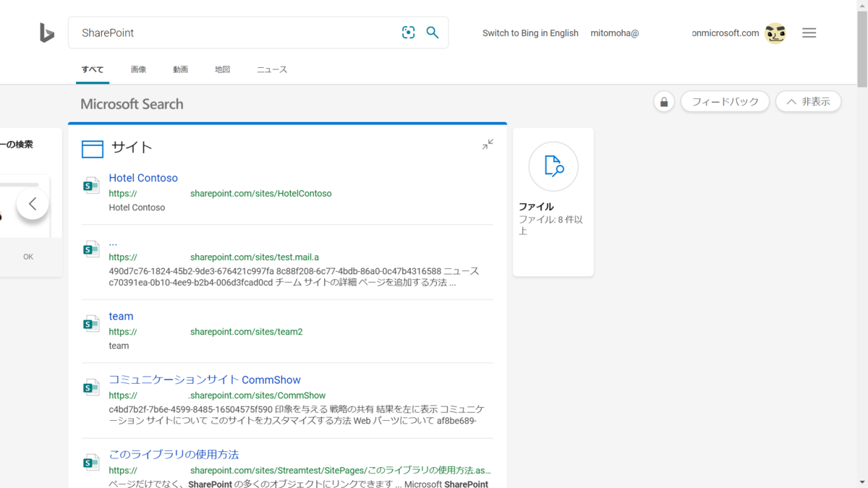The image size is (868, 488).
Task: Click ファイル: 8 件以上 text
Action: pos(550,226)
